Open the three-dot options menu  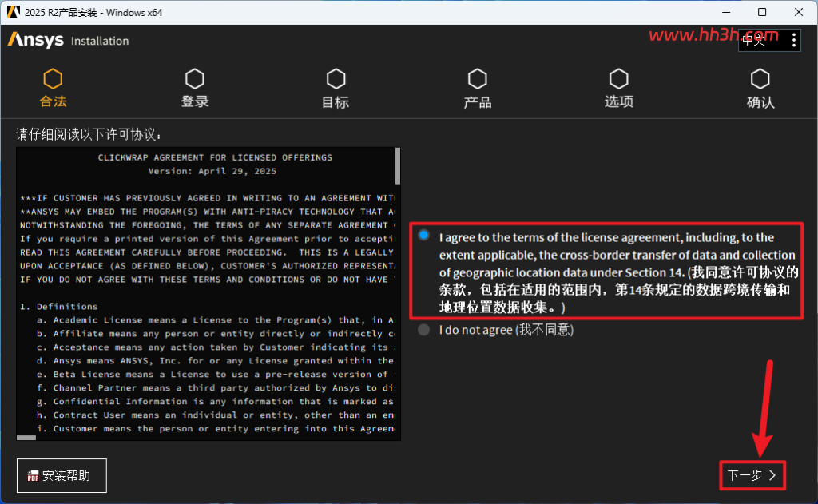793,40
